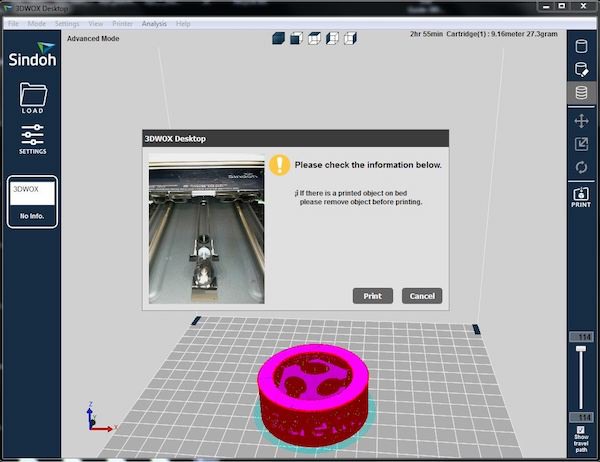
Task: Maximize the 3DWOX Desktop window
Action: click(562, 7)
